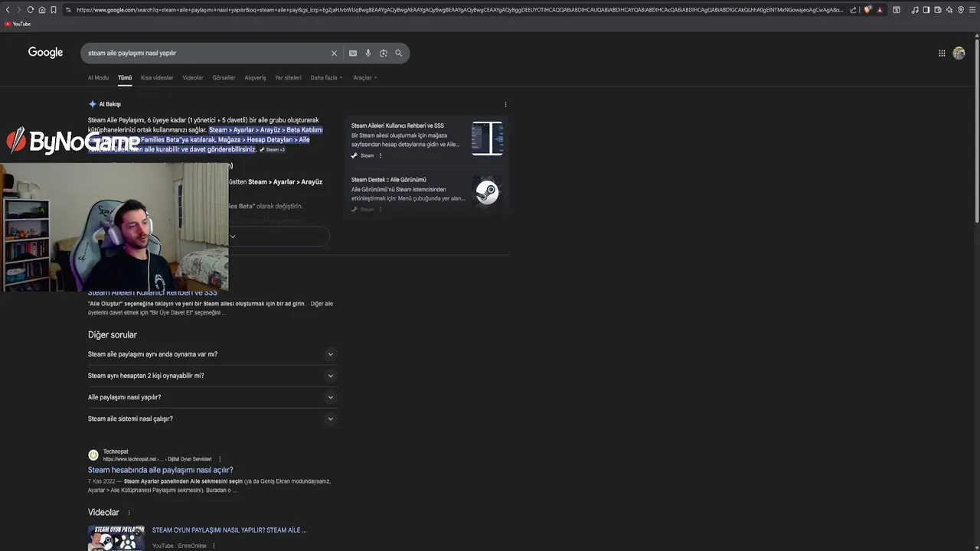Bookmark this page
980x551 pixels.
pos(54,10)
